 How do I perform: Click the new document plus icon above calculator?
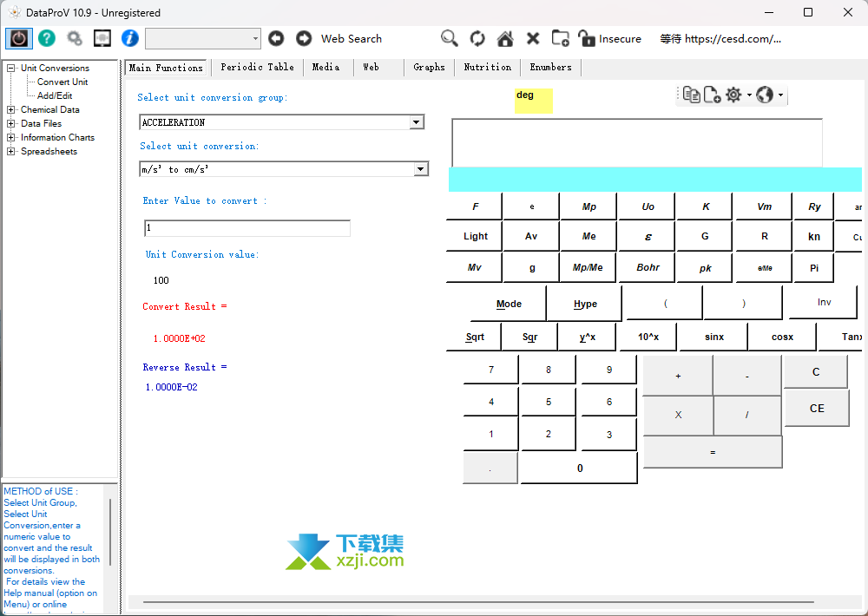click(712, 95)
